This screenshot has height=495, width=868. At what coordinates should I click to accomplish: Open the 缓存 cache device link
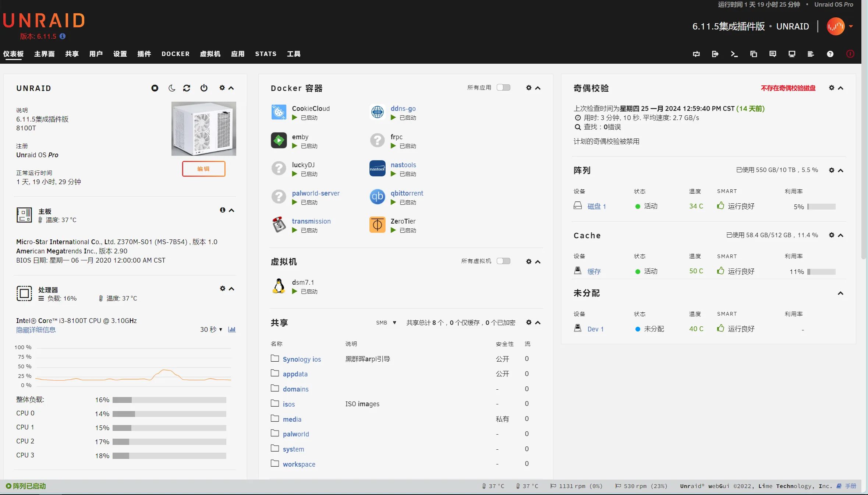click(594, 271)
